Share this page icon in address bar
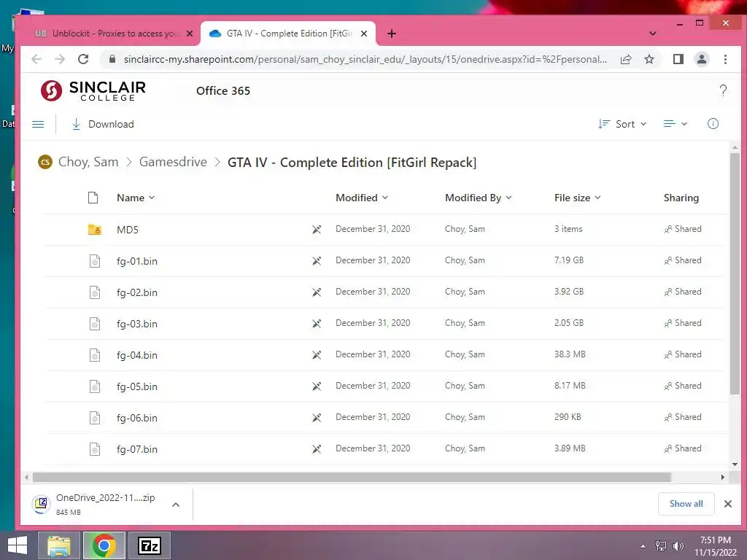 [626, 59]
